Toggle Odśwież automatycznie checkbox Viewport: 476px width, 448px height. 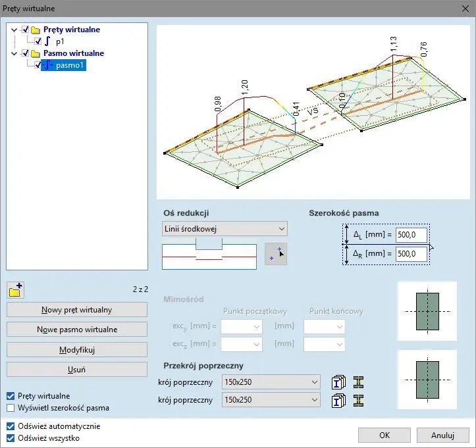[x=11, y=426]
